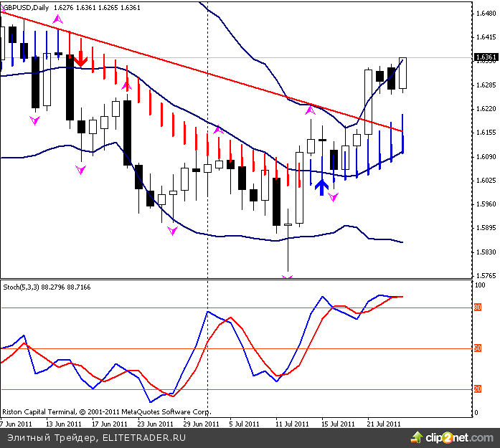Click the large blue up arrow signal
Screen dimensions: 500x448
322,186
